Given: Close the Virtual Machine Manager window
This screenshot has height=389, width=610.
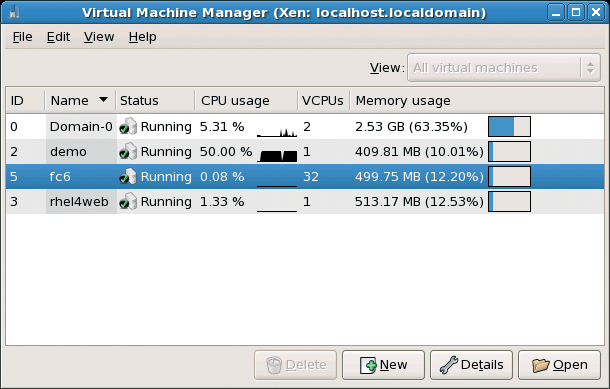Looking at the screenshot, I should 596,12.
